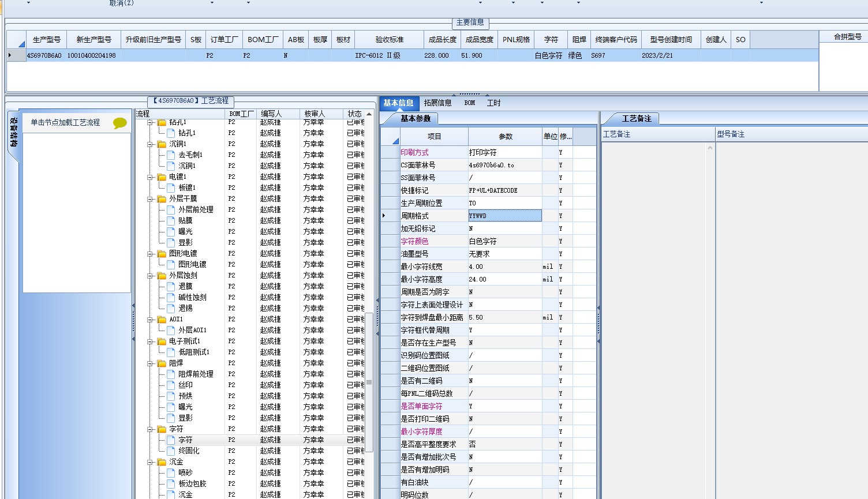868x499 pixels.
Task: Click the scroll-up arrow above the tree scrollbar
Action: pos(369,114)
